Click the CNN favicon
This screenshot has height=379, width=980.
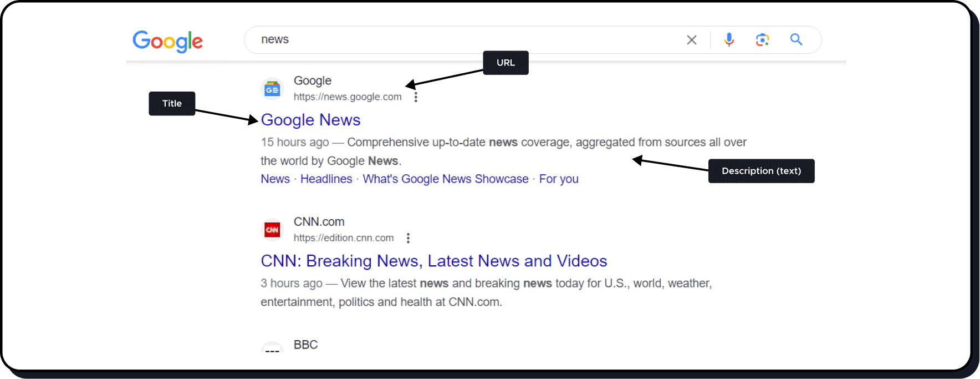272,230
